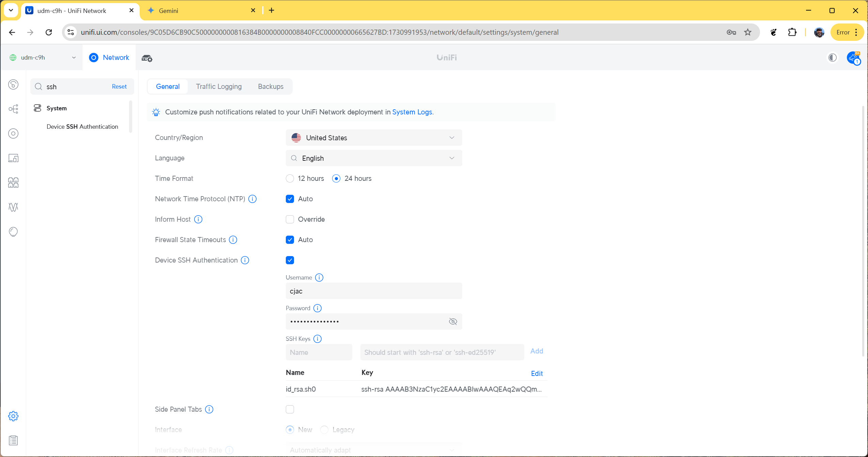Enable the Inform Host Override checkbox
The image size is (868, 457).
click(x=290, y=219)
